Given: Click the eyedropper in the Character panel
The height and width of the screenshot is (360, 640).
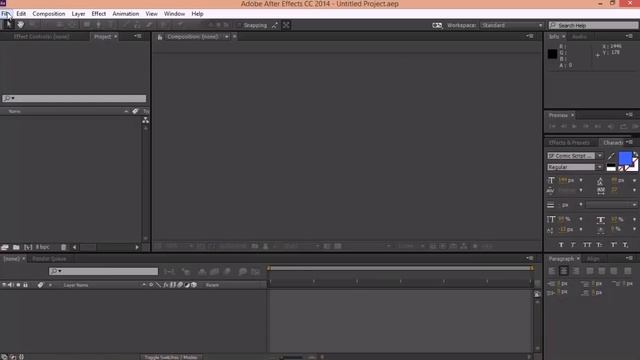Looking at the screenshot, I should click(x=611, y=156).
